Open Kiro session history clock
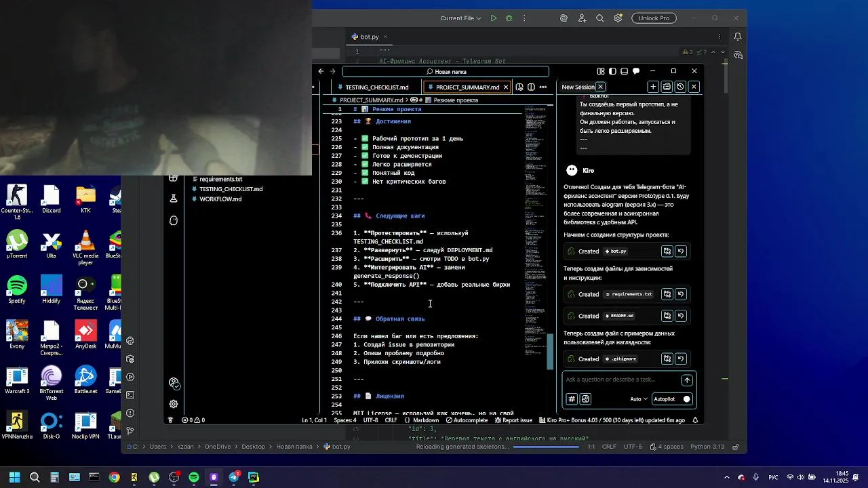The height and width of the screenshot is (488, 868). pos(680,87)
